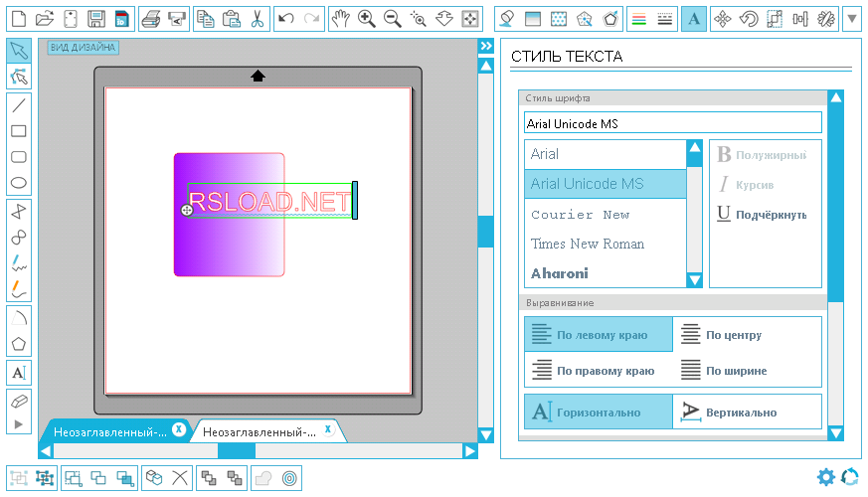This screenshot has height=497, width=868.
Task: Set text direction to Горизонтально
Action: pos(599,412)
